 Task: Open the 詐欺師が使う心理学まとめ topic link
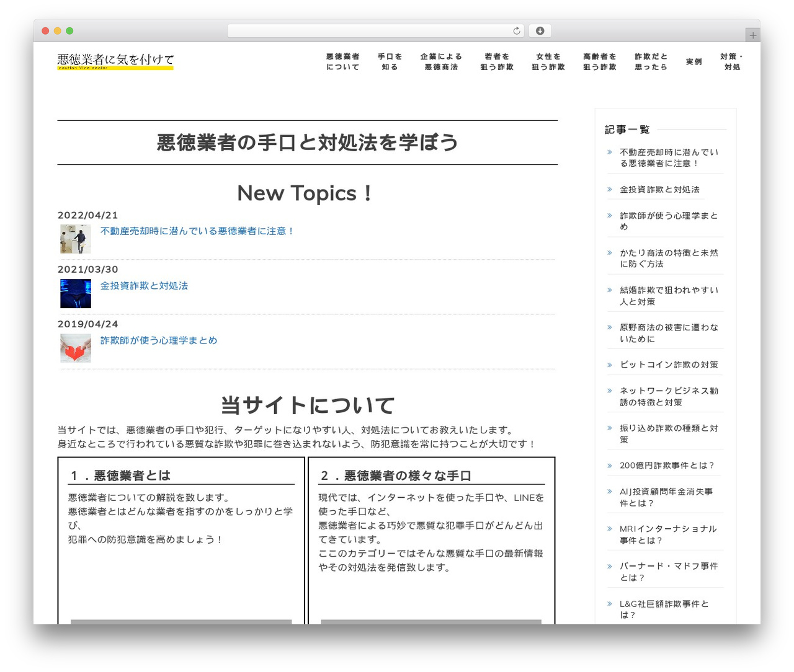coord(159,340)
